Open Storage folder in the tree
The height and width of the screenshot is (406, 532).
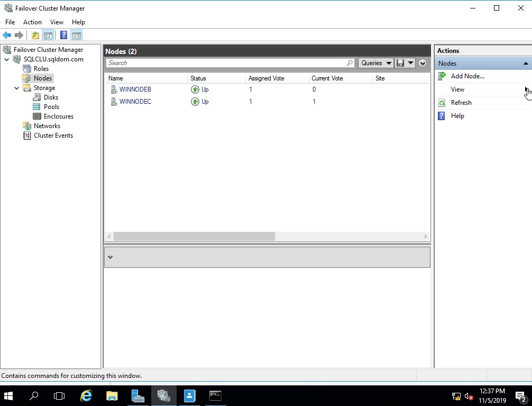pyautogui.click(x=44, y=88)
